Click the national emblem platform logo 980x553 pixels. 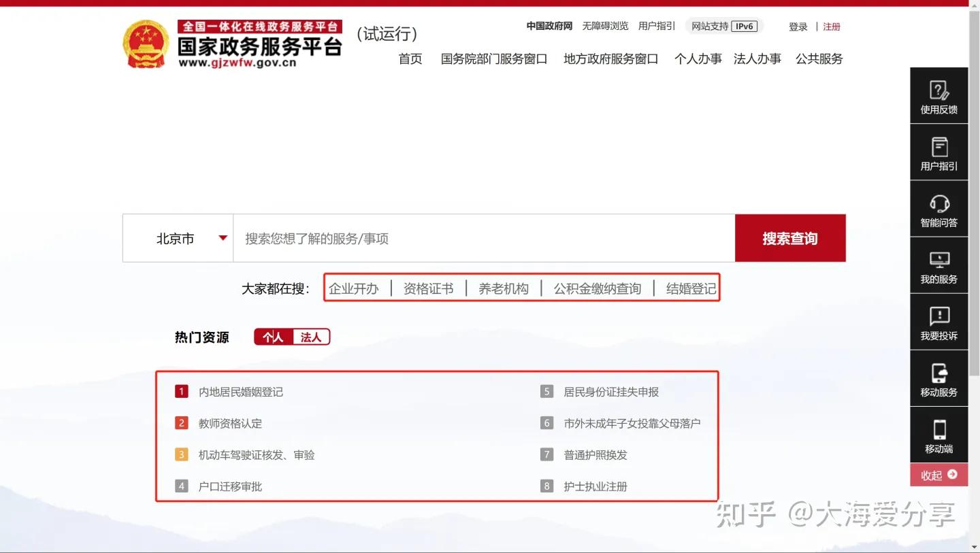coord(145,44)
